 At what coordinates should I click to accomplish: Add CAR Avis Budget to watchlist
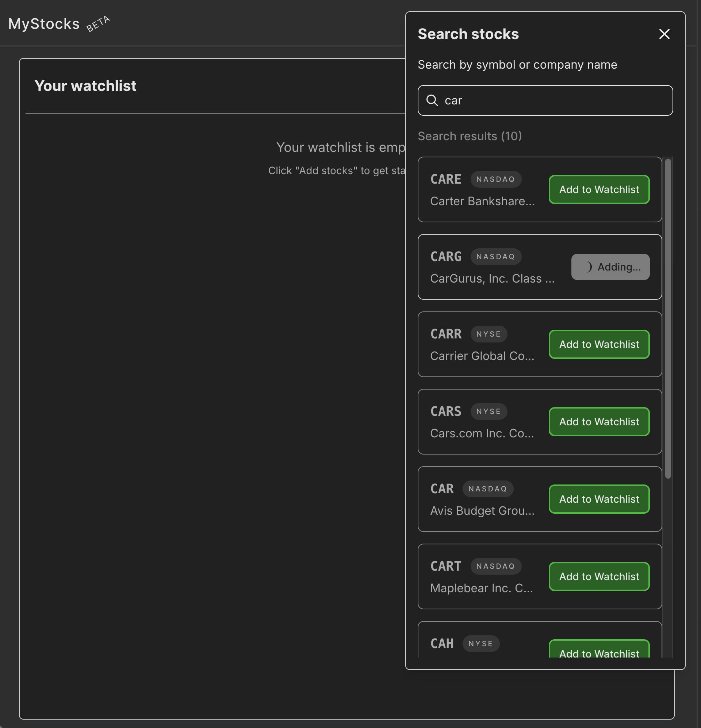[x=598, y=499]
